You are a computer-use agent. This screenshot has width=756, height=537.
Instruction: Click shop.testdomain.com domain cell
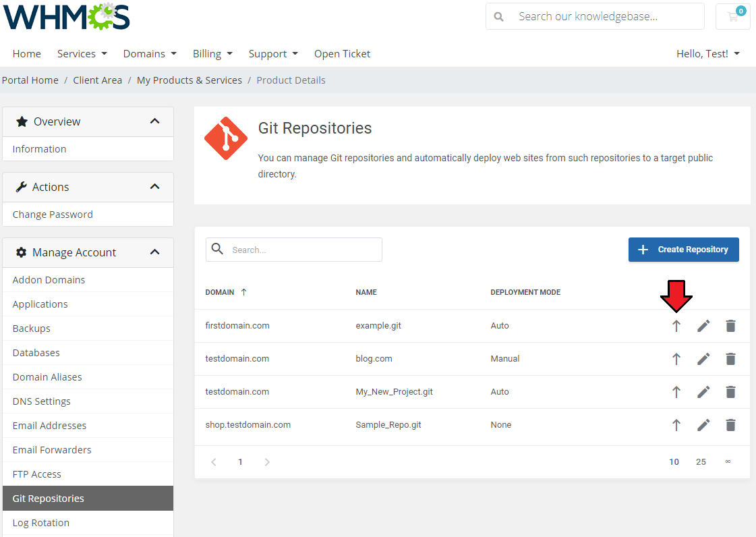click(x=248, y=425)
